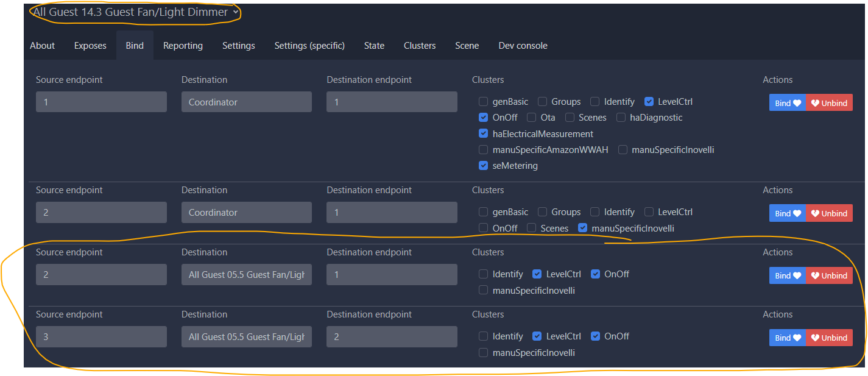Open Destination endpoint dropdown showing value 2
This screenshot has width=868, height=376.
392,337
